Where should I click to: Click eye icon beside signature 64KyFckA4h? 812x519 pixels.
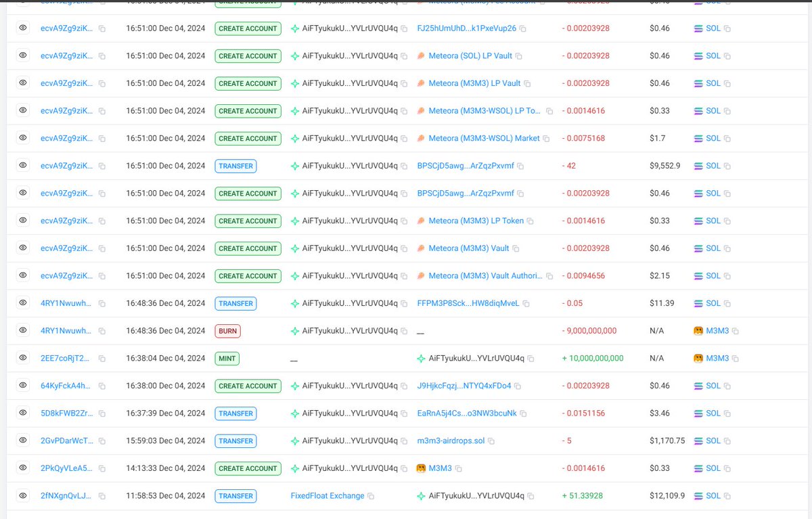[22, 385]
